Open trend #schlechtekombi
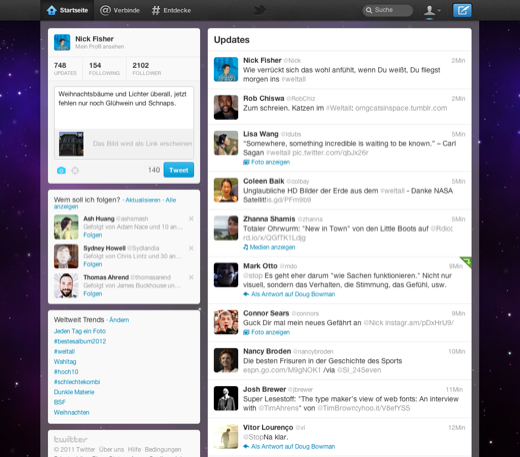 click(77, 382)
